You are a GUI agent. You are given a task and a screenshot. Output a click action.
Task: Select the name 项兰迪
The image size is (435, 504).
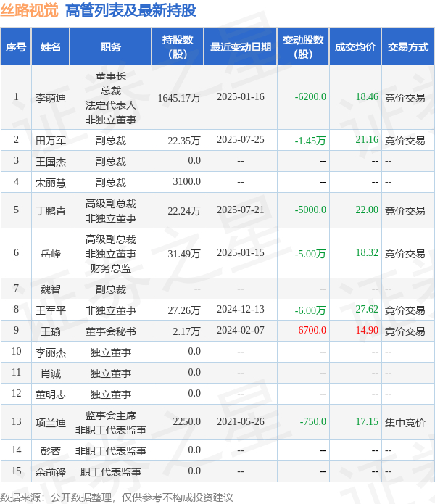click(x=51, y=422)
